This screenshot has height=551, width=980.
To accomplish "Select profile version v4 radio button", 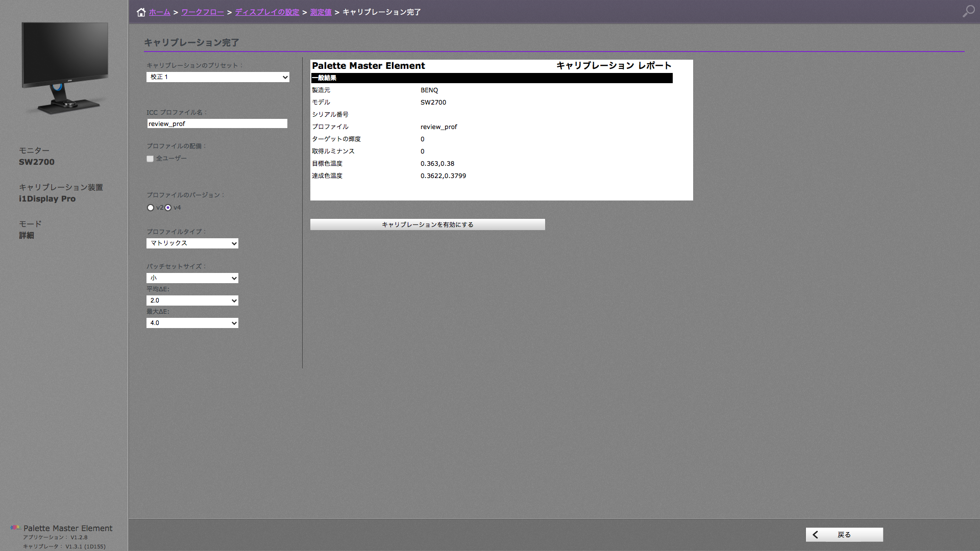I will coord(168,208).
